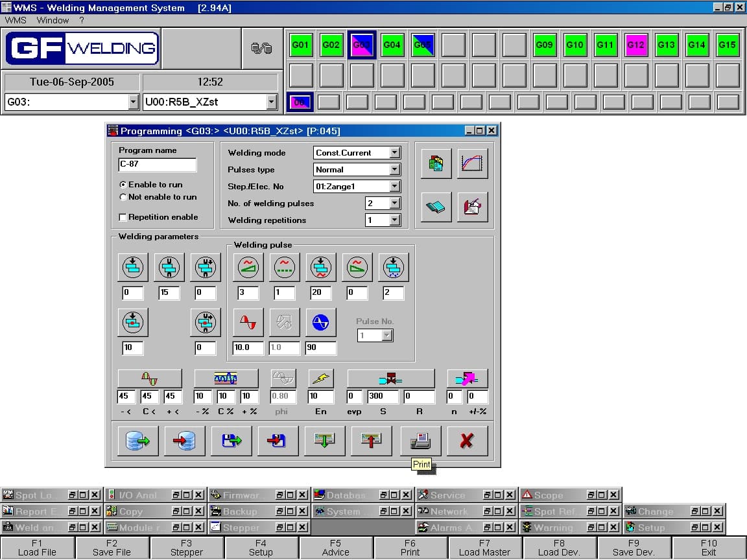747x560 pixels.
Task: Click the red sine wave current icon
Action: pos(248,322)
